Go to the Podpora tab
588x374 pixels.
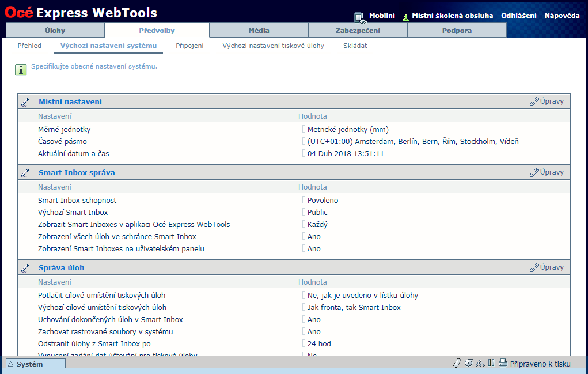coord(457,31)
